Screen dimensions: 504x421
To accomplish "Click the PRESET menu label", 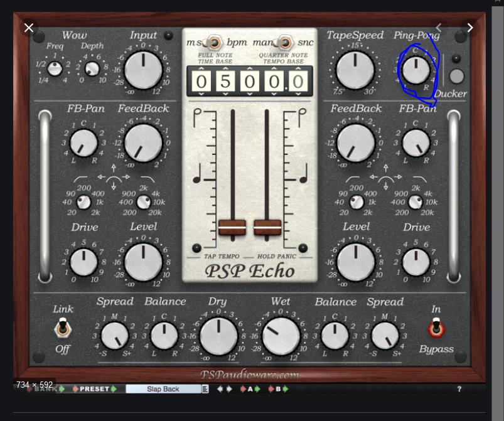I will (x=94, y=389).
